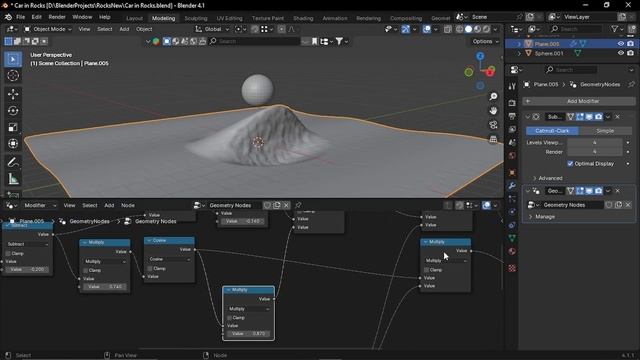The width and height of the screenshot is (640, 360).
Task: Activate the Transform tool
Action: [x=13, y=144]
